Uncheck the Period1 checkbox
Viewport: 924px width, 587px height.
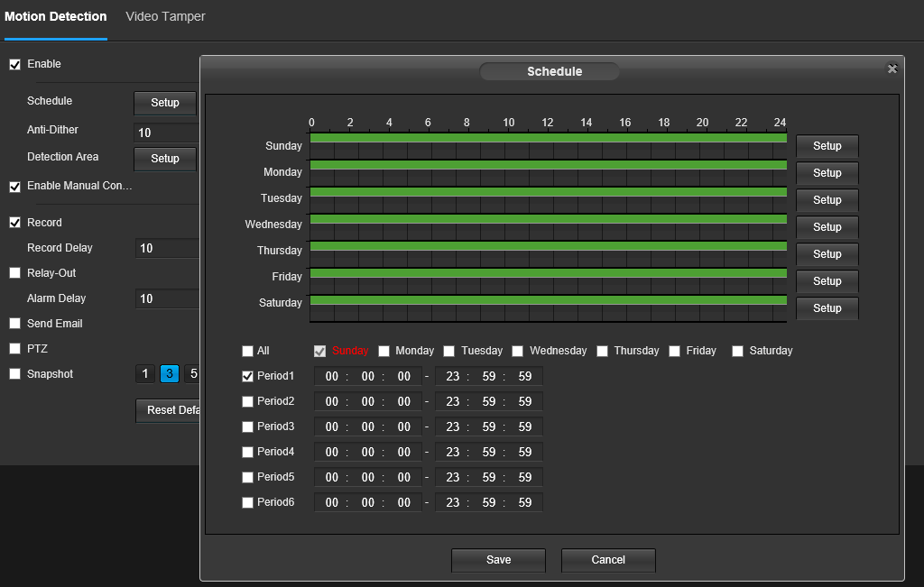247,377
